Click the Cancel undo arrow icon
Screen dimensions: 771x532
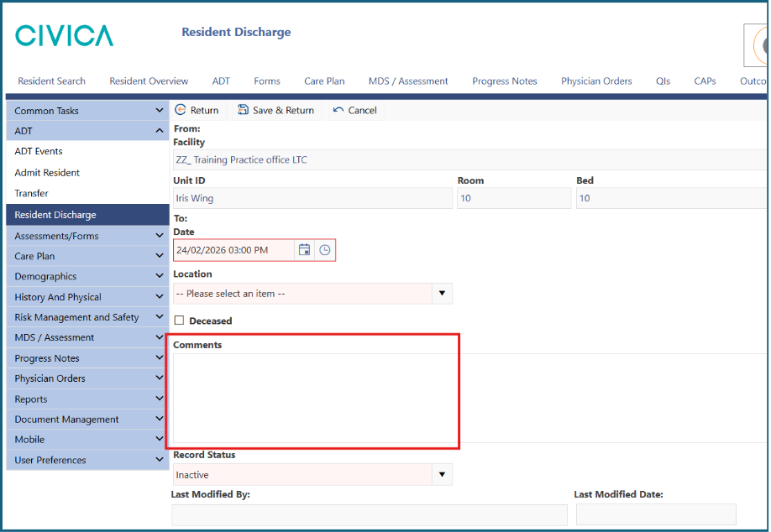pos(338,110)
